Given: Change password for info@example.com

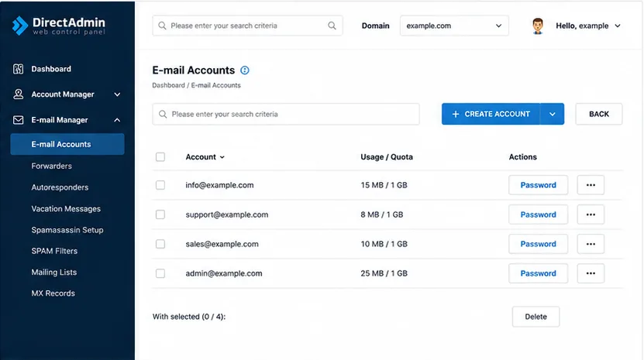Looking at the screenshot, I should [538, 185].
